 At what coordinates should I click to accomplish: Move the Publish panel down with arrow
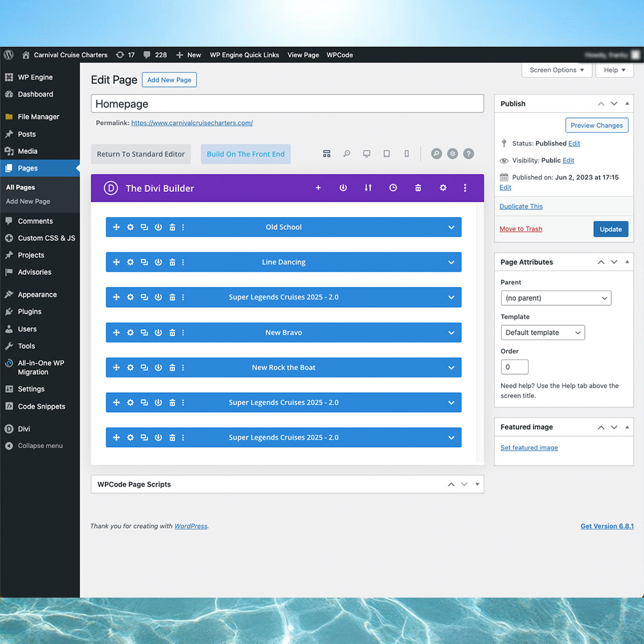614,104
